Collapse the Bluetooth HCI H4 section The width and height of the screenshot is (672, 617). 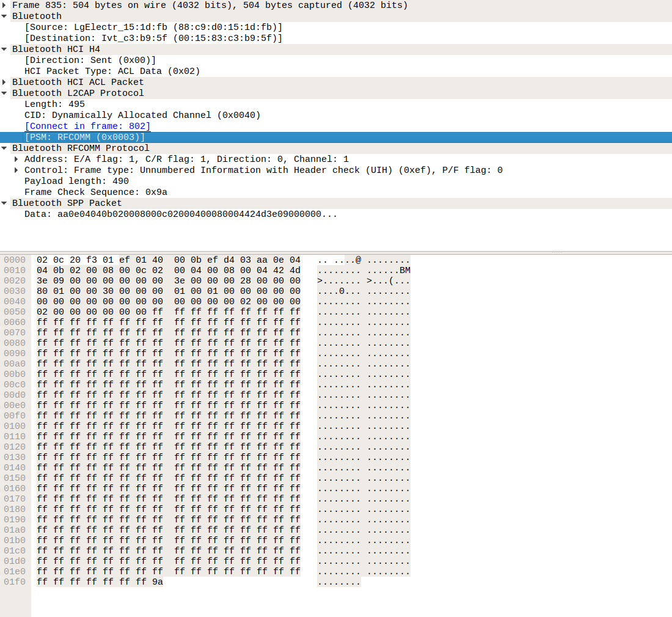(x=5, y=49)
